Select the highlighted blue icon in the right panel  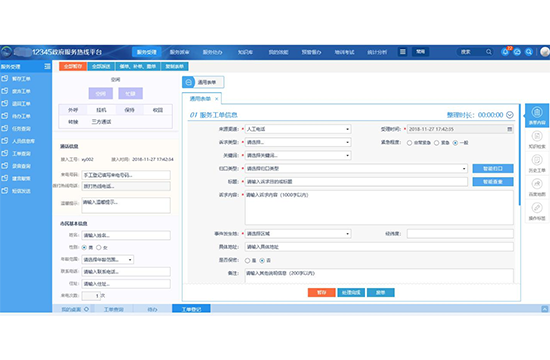pyautogui.click(x=537, y=115)
